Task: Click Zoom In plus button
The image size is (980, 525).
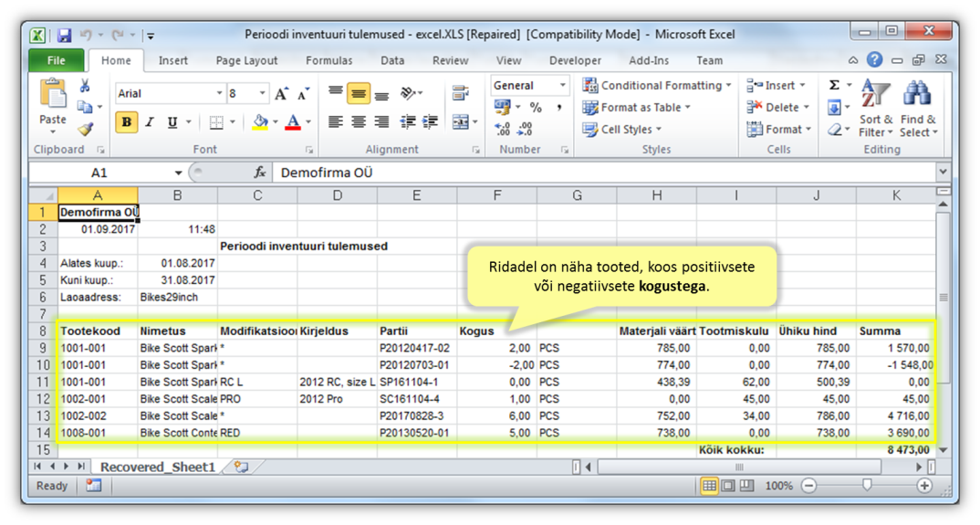Action: coord(925,487)
